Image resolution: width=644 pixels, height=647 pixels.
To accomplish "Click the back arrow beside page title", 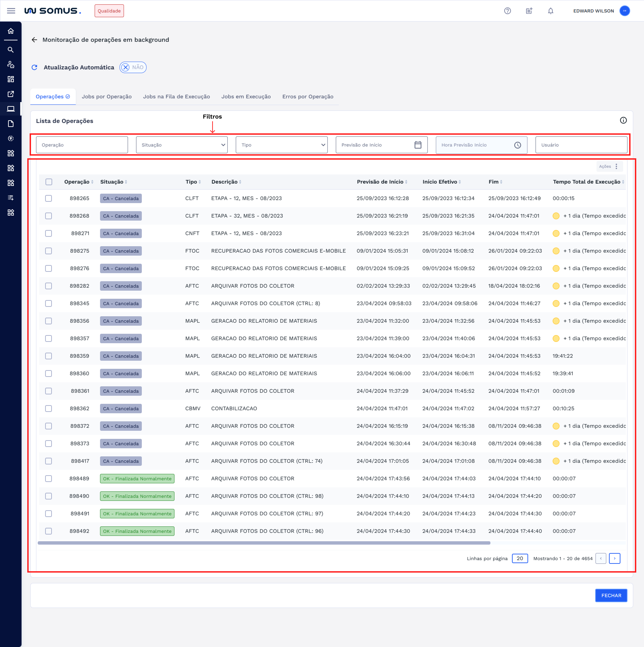I will click(x=34, y=40).
